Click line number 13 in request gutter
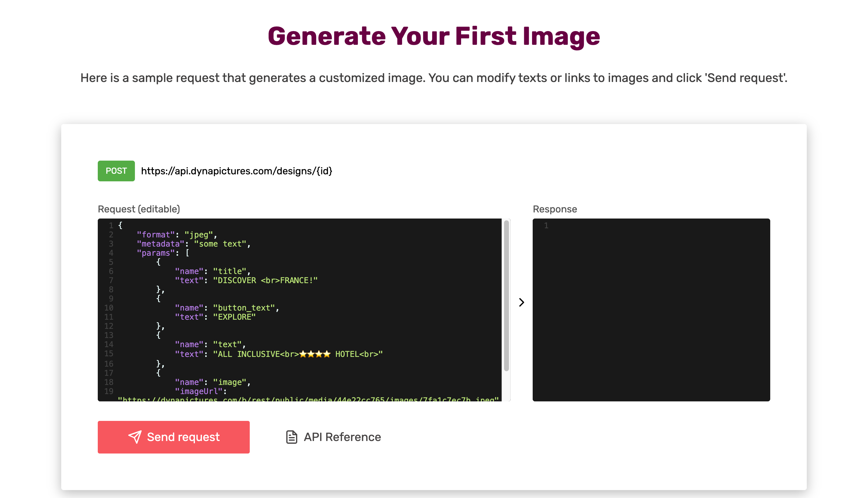 [x=109, y=335]
